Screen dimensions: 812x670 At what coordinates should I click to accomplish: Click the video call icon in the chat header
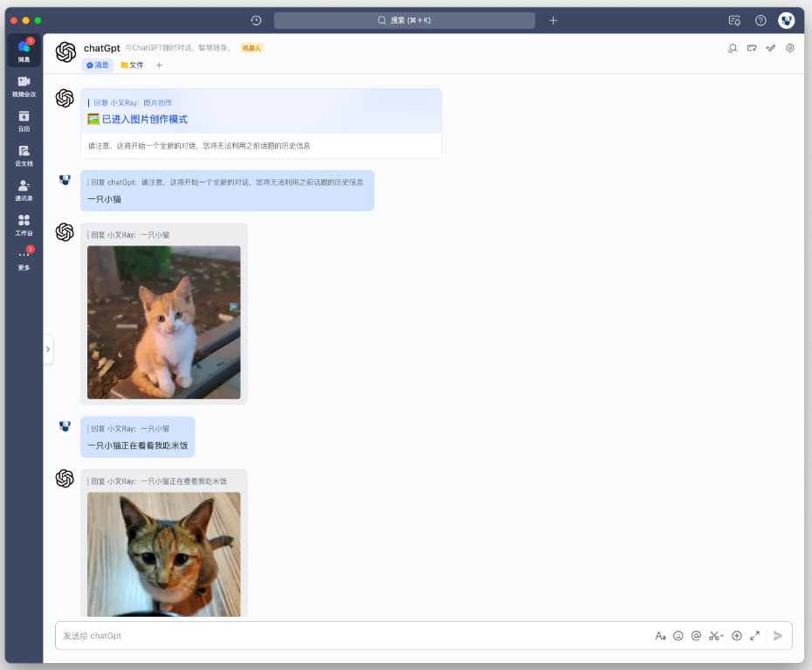(752, 48)
